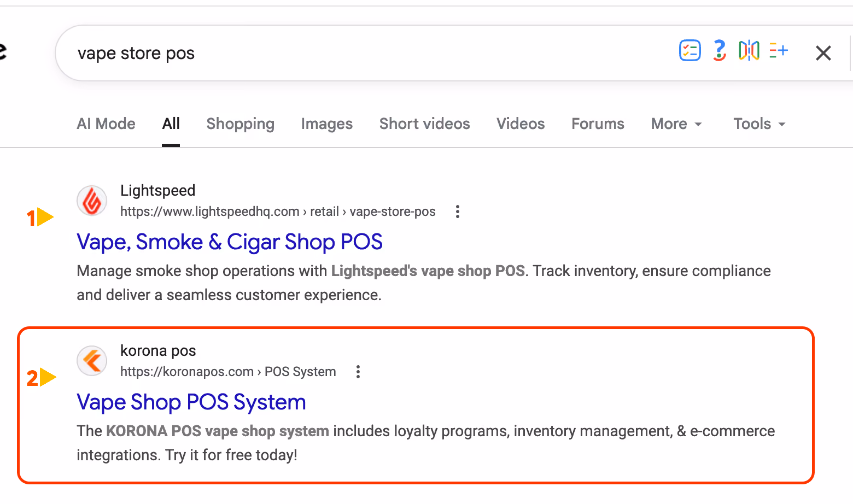Switch to the Images tab
The height and width of the screenshot is (504, 853).
[x=327, y=124]
